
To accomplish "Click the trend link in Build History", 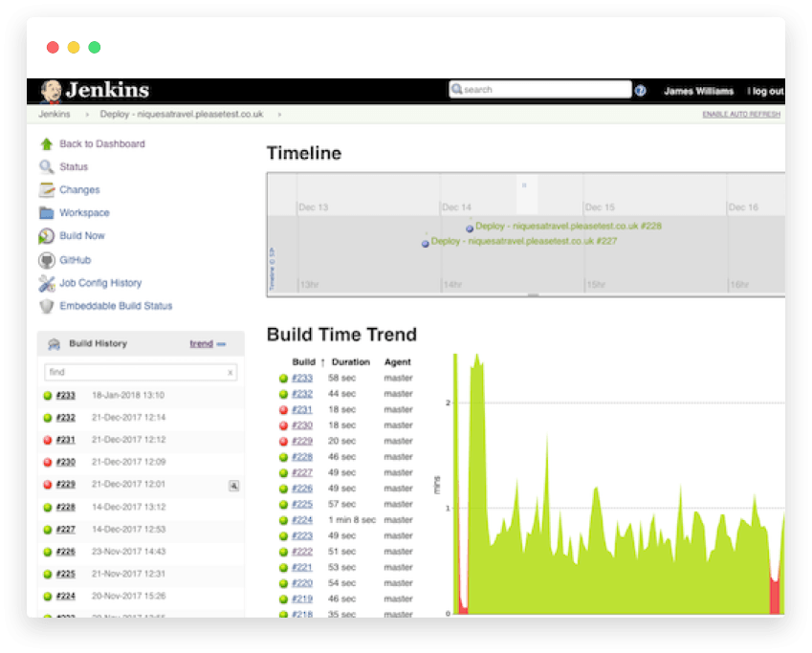I will click(x=202, y=344).
